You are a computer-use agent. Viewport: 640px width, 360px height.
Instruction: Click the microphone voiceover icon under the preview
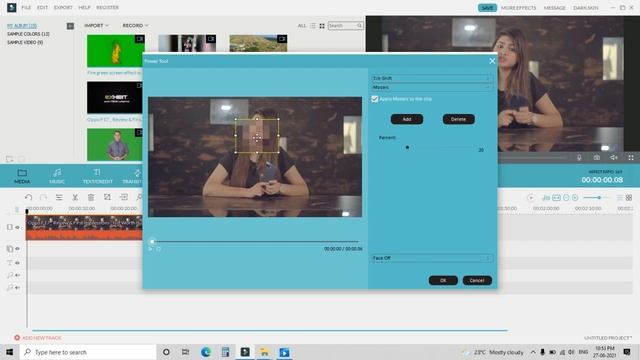[579, 157]
